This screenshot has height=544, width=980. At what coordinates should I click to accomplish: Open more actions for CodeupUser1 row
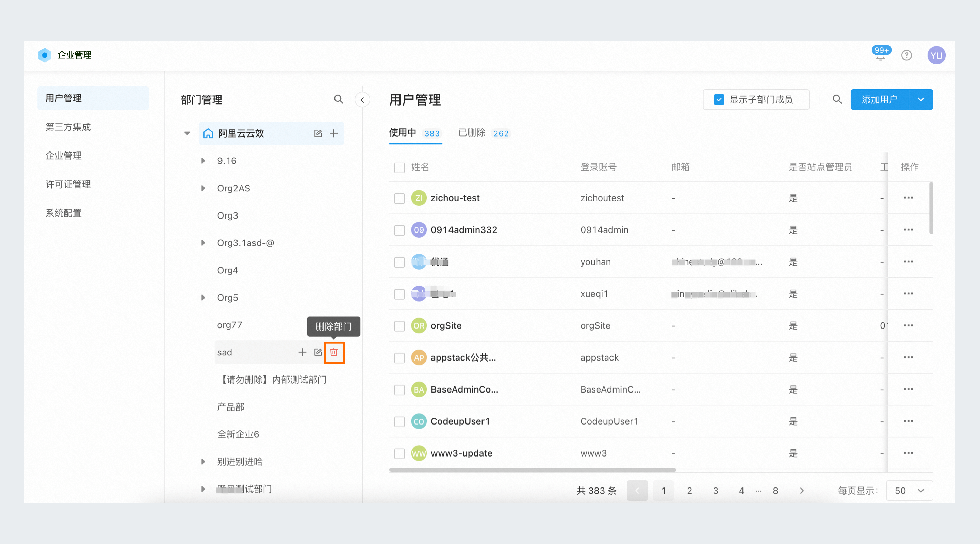(909, 421)
